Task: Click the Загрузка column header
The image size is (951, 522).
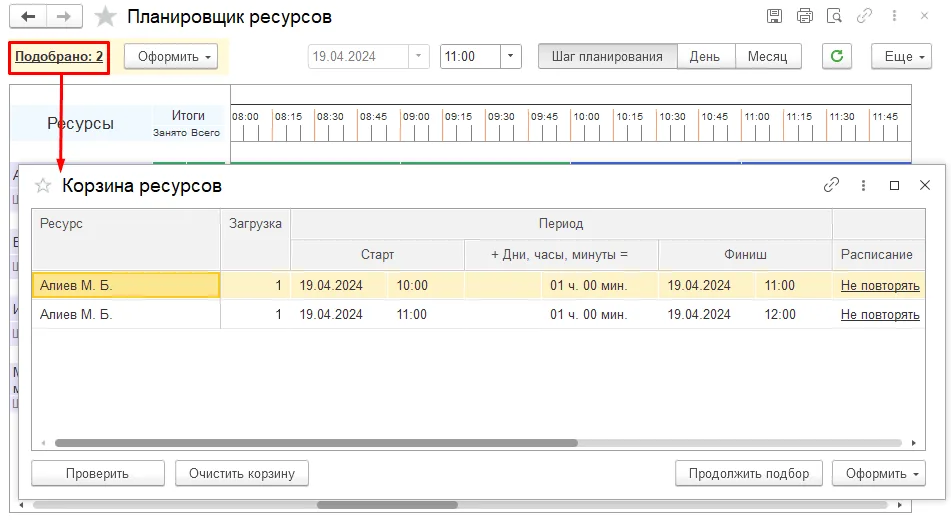Action: pyautogui.click(x=255, y=239)
